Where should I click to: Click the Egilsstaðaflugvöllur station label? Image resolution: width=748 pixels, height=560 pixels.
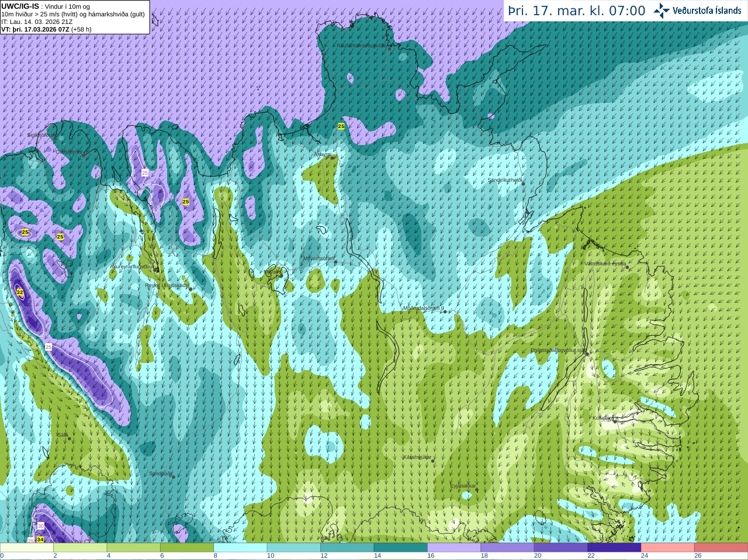[557, 350]
